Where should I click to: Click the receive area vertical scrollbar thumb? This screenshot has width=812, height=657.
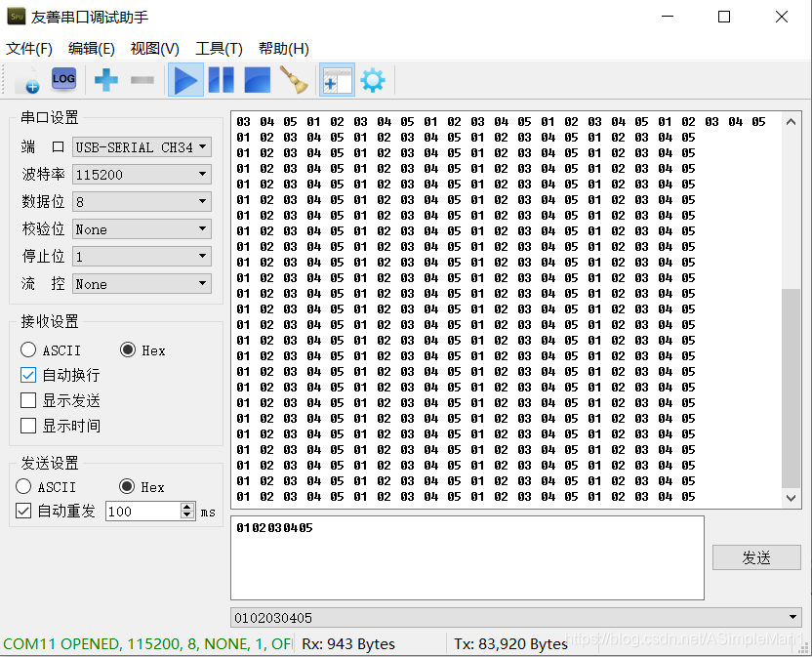[x=791, y=389]
